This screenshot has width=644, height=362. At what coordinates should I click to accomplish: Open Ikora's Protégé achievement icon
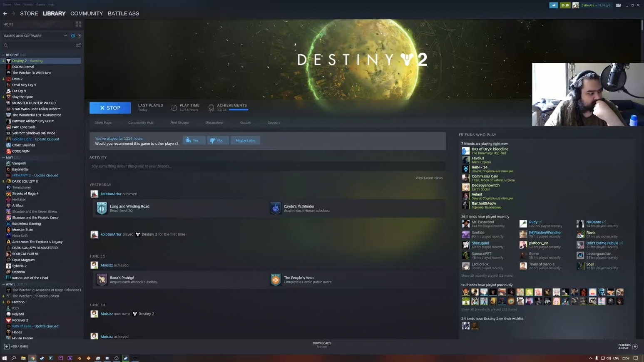pyautogui.click(x=102, y=280)
